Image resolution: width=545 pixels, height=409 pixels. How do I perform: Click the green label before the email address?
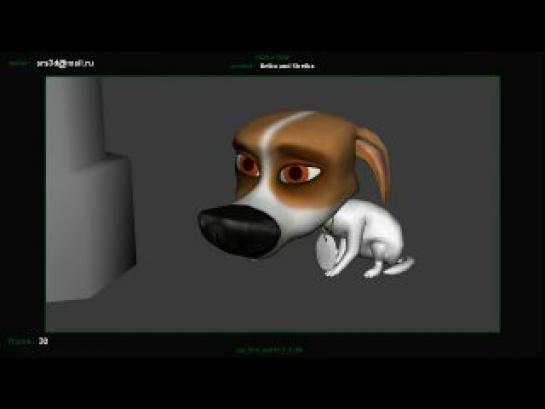pyautogui.click(x=19, y=64)
